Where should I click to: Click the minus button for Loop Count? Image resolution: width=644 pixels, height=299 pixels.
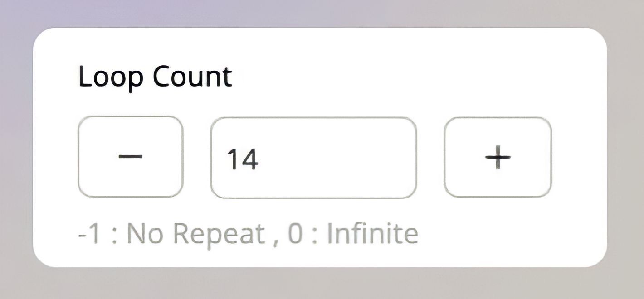pyautogui.click(x=131, y=157)
